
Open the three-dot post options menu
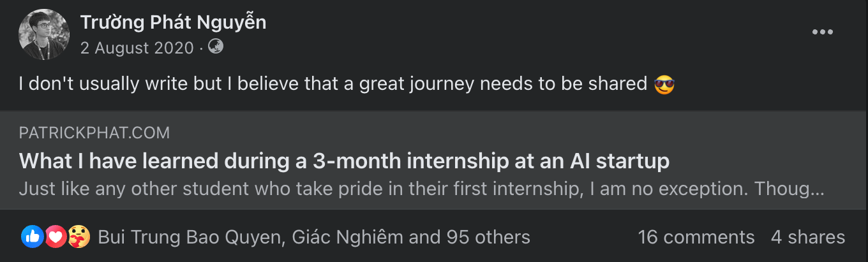(822, 32)
